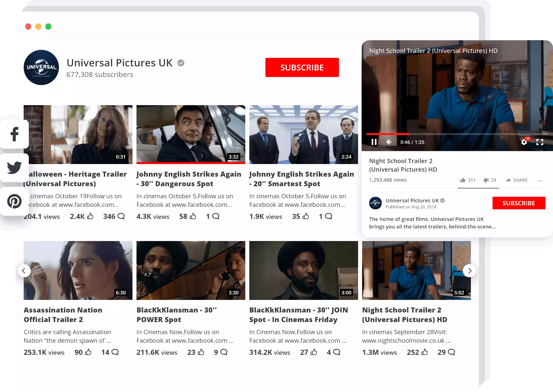553x392 pixels.
Task: Click comments icon on Night School card
Action: [x=452, y=352]
